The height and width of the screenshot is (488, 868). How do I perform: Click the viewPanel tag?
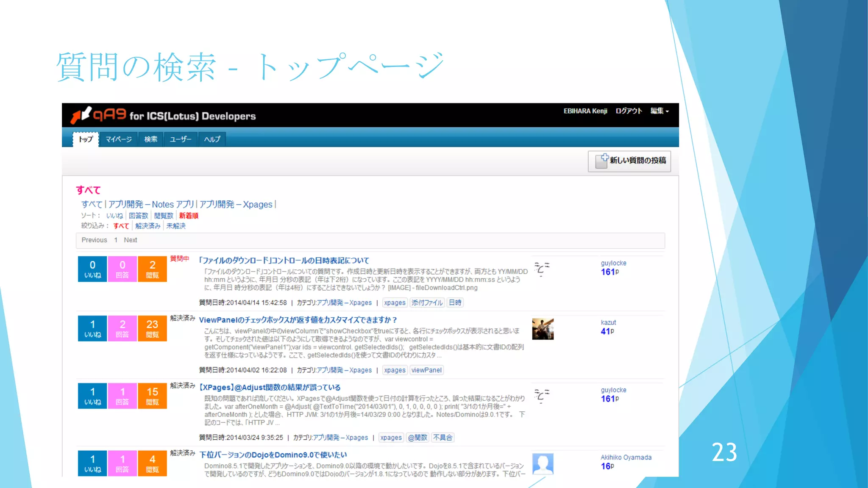tap(426, 370)
